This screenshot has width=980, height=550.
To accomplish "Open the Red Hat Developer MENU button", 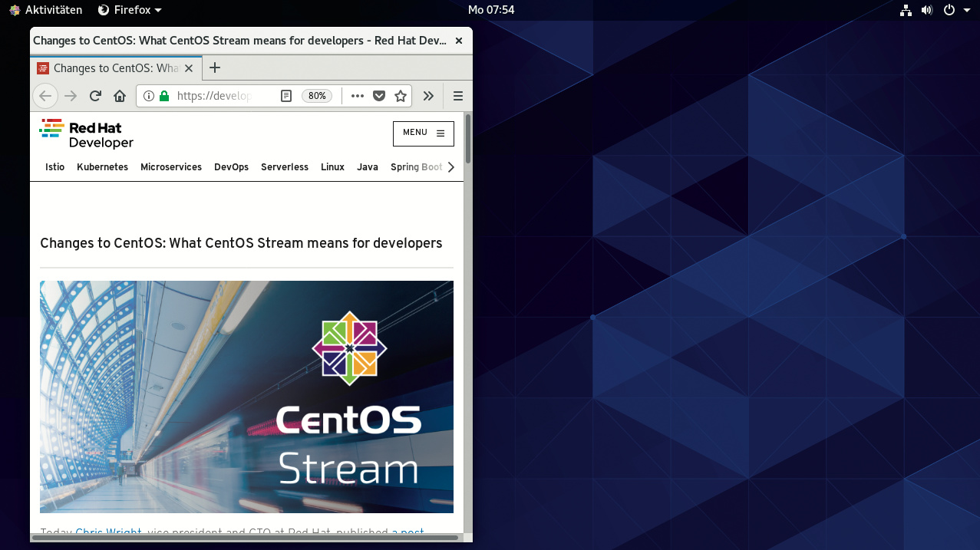I will pos(423,133).
